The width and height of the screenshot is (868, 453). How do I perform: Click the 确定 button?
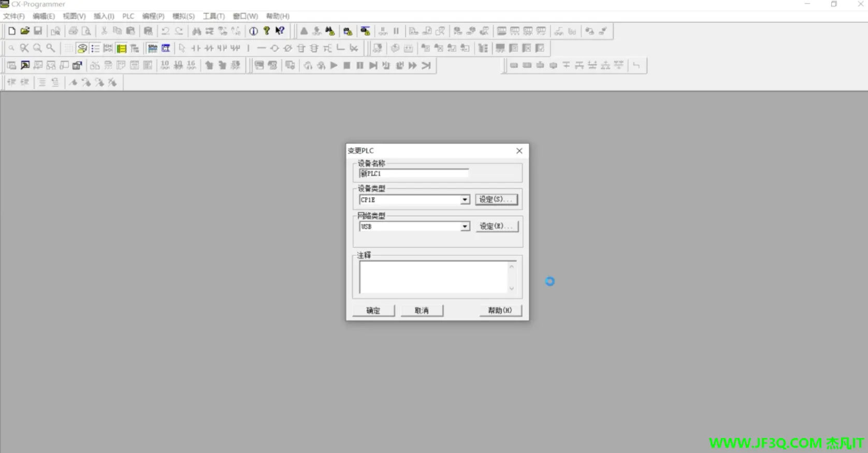(373, 311)
